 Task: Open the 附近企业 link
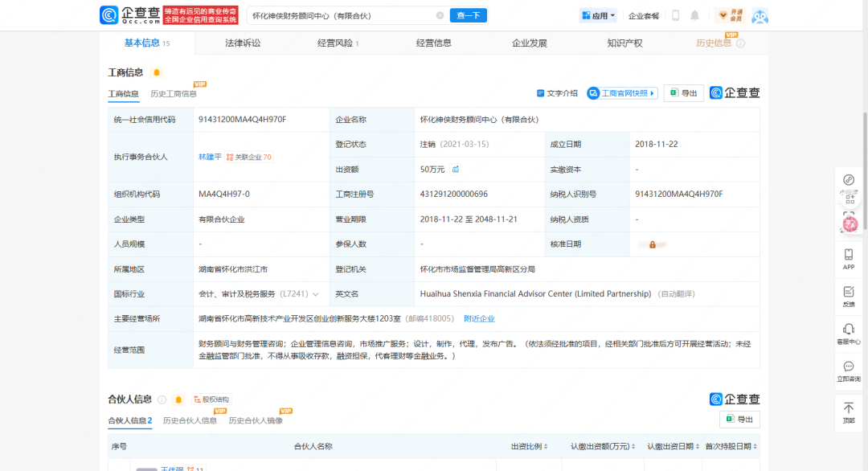click(479, 319)
